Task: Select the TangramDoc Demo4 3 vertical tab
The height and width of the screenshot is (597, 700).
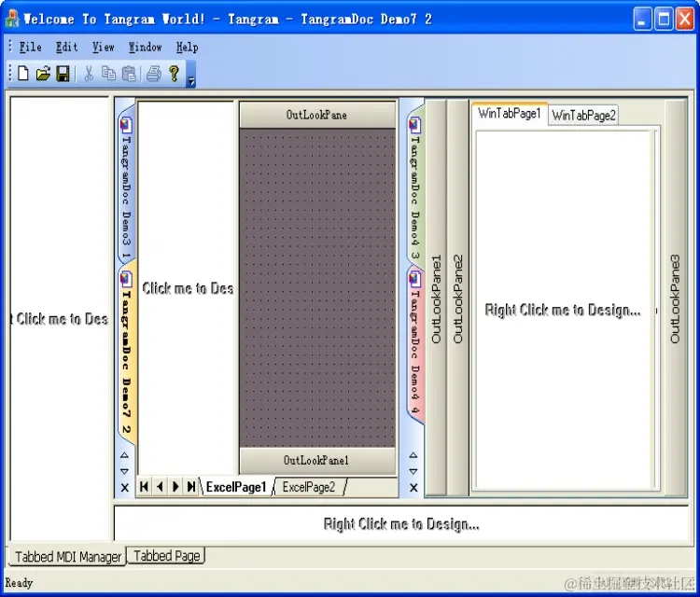Action: (x=415, y=185)
